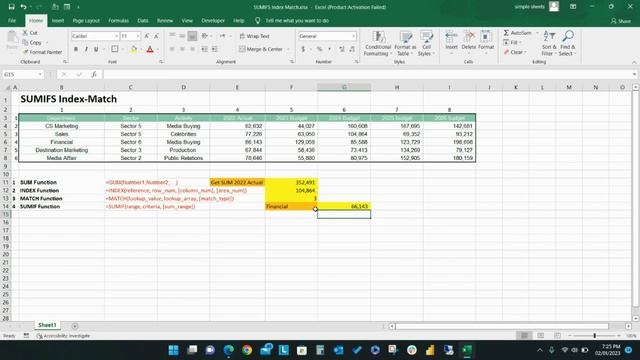Apply Accounting Number Format dollar icon
This screenshot has width=640, height=360.
(x=303, y=49)
